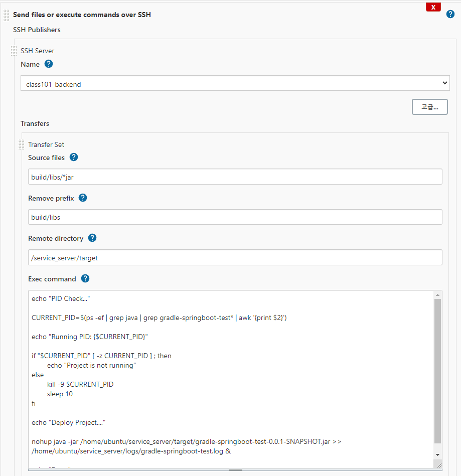
Task: Grab the SSH Server drag handle
Action: (x=14, y=50)
